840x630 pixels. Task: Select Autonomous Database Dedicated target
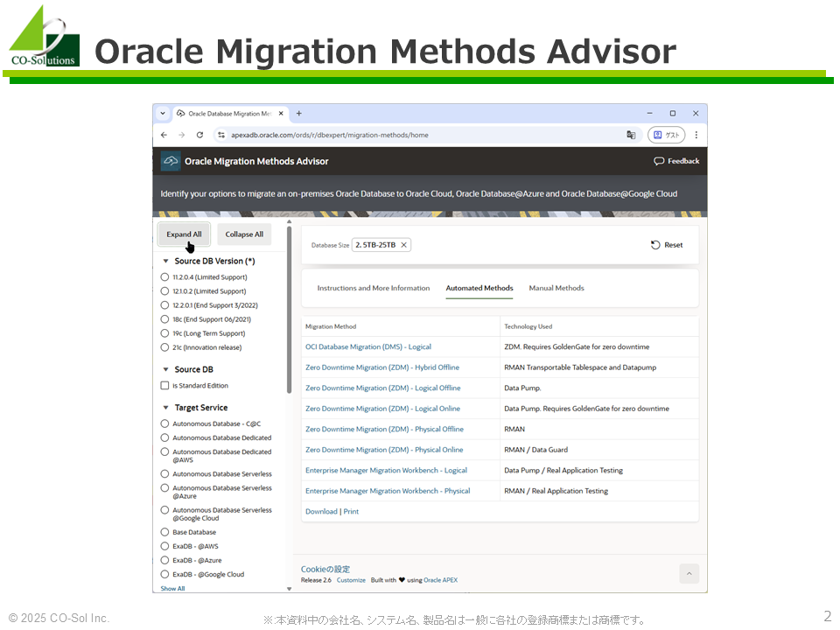point(165,437)
